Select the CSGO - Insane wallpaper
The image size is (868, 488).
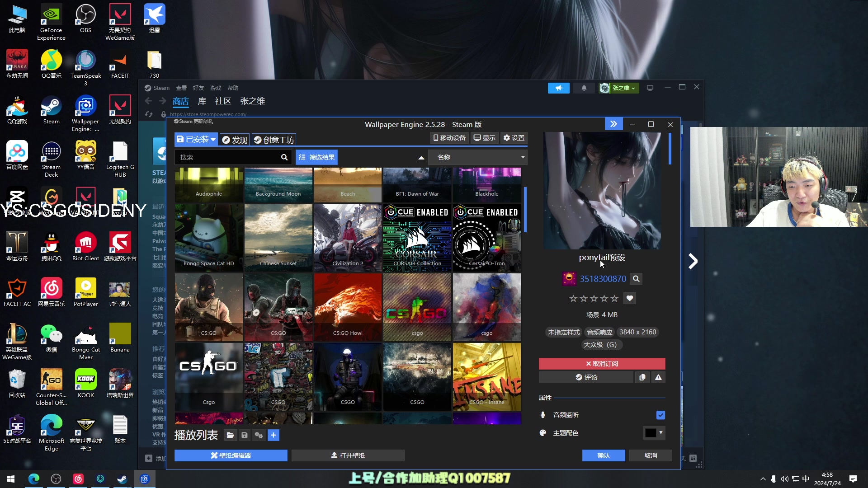click(x=487, y=376)
